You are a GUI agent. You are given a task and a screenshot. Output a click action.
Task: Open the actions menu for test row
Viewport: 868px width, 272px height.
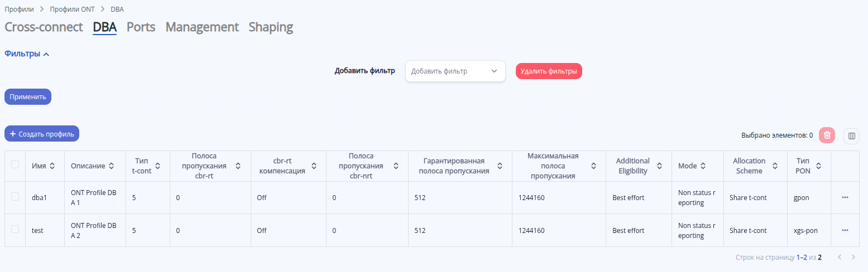click(845, 230)
